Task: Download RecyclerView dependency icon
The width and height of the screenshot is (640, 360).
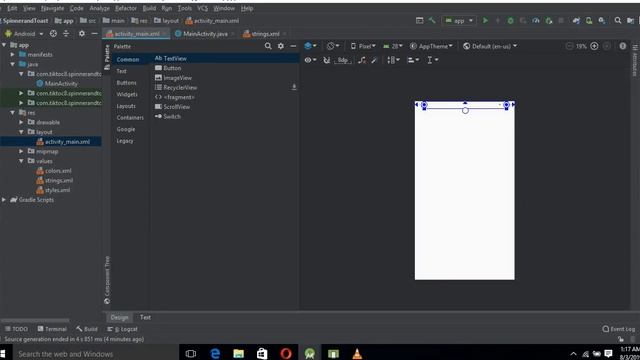Action: (294, 87)
